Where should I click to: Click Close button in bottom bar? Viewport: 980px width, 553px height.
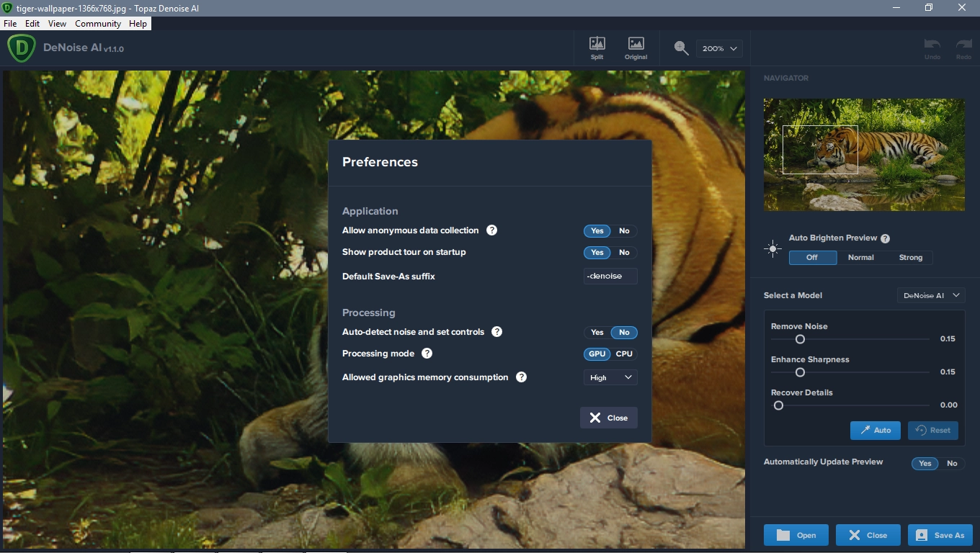pyautogui.click(x=868, y=535)
